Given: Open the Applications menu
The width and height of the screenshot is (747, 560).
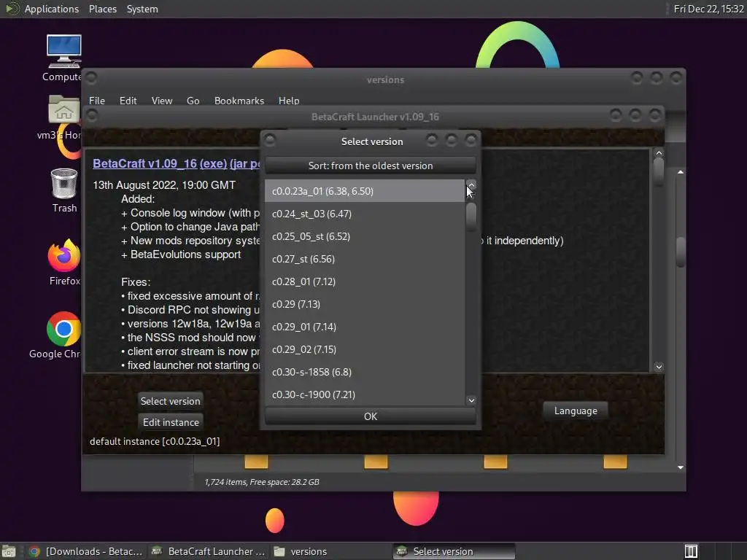Looking at the screenshot, I should point(52,9).
